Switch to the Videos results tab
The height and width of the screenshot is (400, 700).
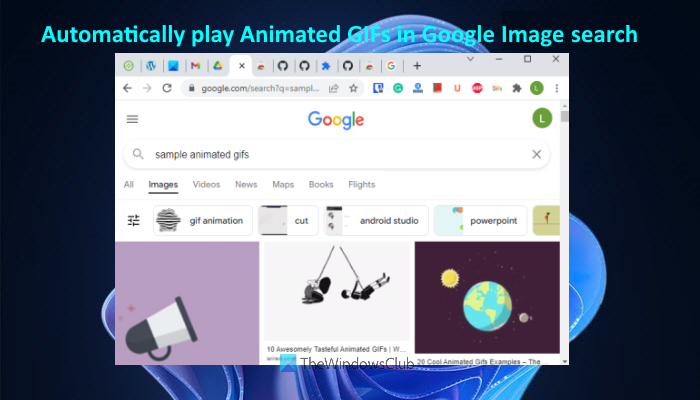coord(206,184)
